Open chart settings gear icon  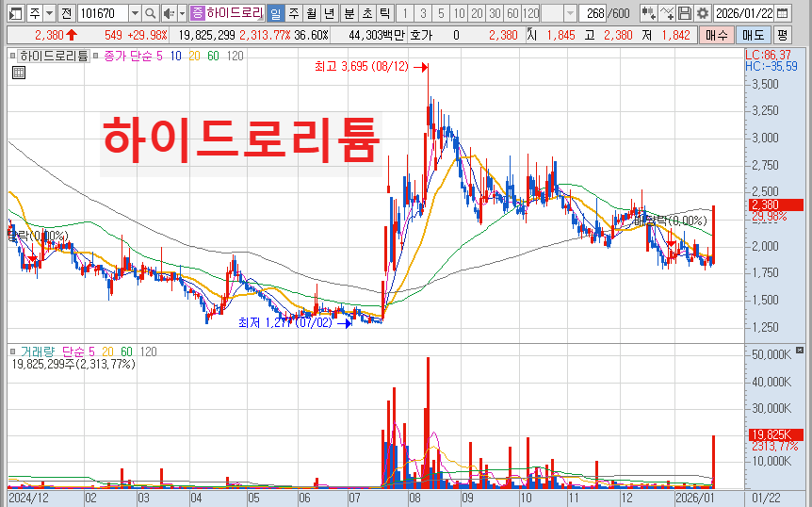point(702,13)
